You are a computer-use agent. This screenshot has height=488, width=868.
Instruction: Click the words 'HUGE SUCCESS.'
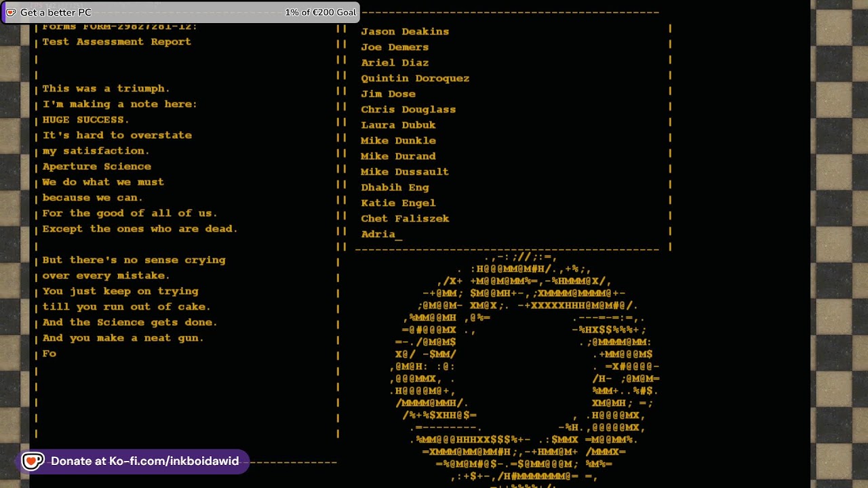[85, 120]
